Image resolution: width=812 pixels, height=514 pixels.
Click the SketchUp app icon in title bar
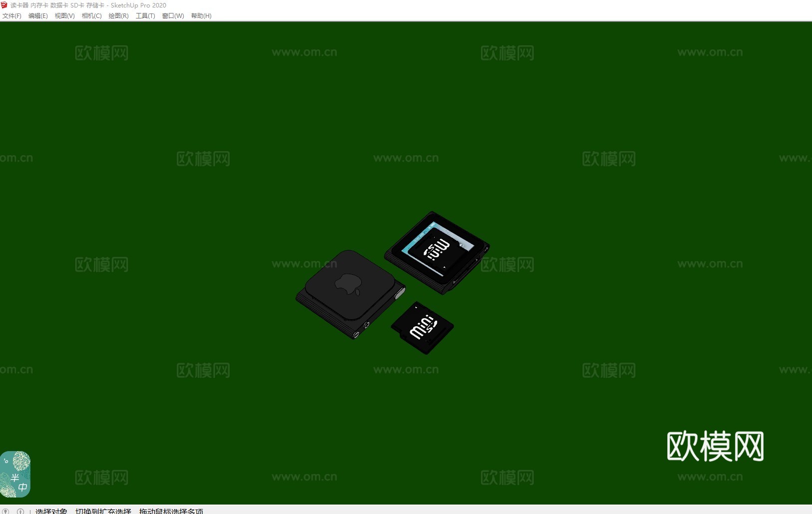click(x=4, y=5)
